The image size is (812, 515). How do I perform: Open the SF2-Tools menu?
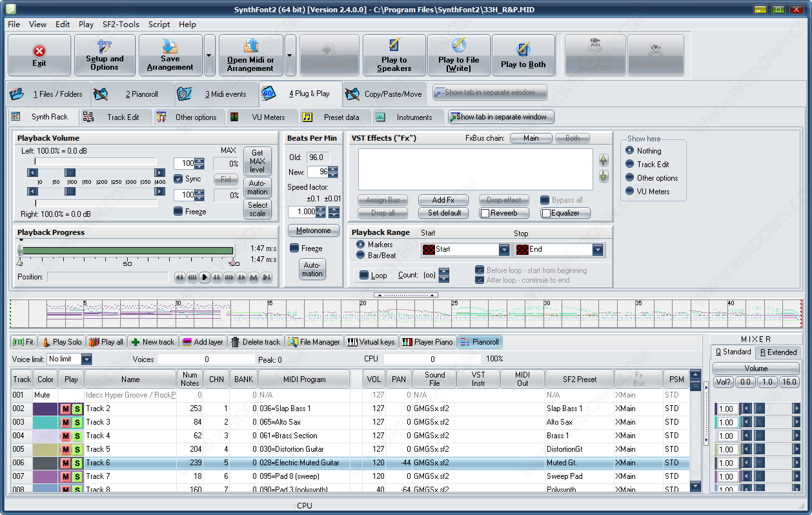coord(121,24)
